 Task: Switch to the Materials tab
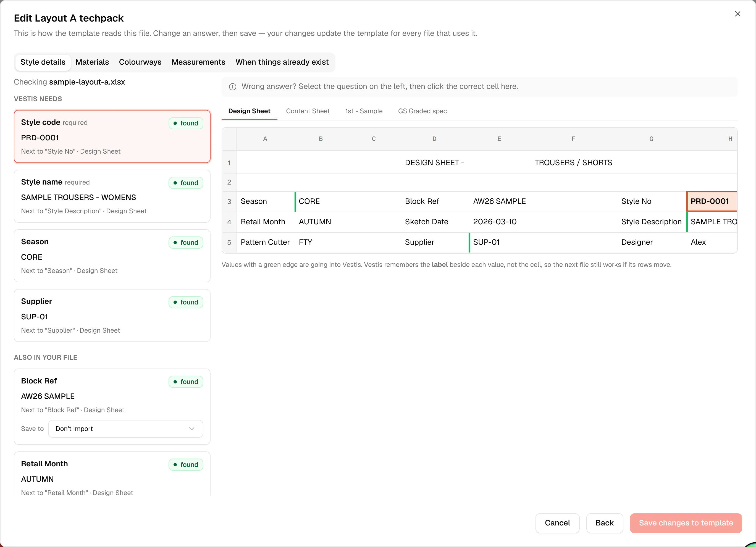pyautogui.click(x=92, y=62)
